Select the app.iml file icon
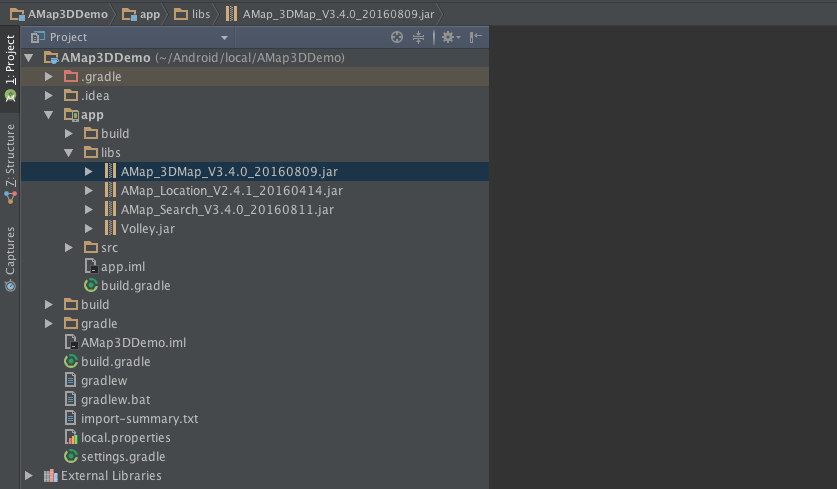 pyautogui.click(x=91, y=266)
